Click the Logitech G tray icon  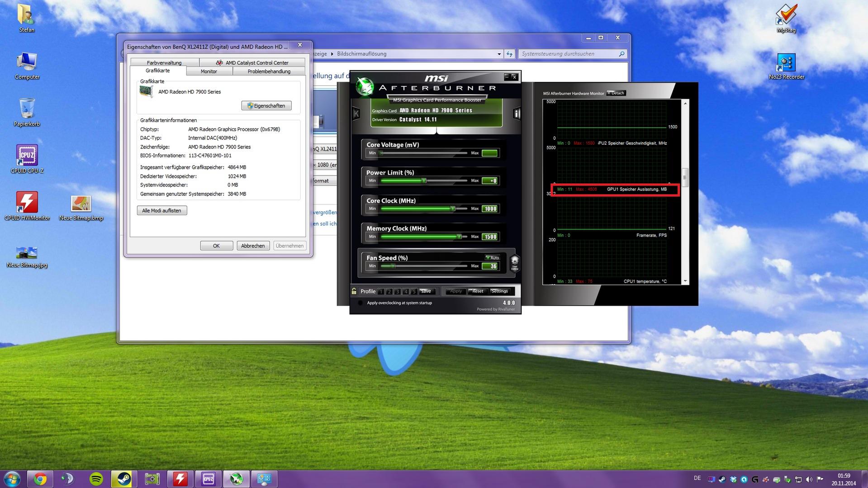click(x=754, y=479)
